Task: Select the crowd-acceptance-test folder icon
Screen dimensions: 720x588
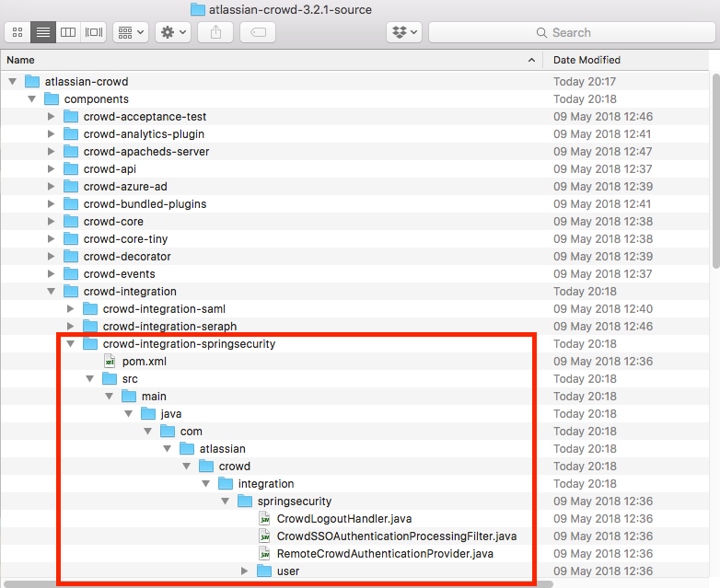Action: 71,117
